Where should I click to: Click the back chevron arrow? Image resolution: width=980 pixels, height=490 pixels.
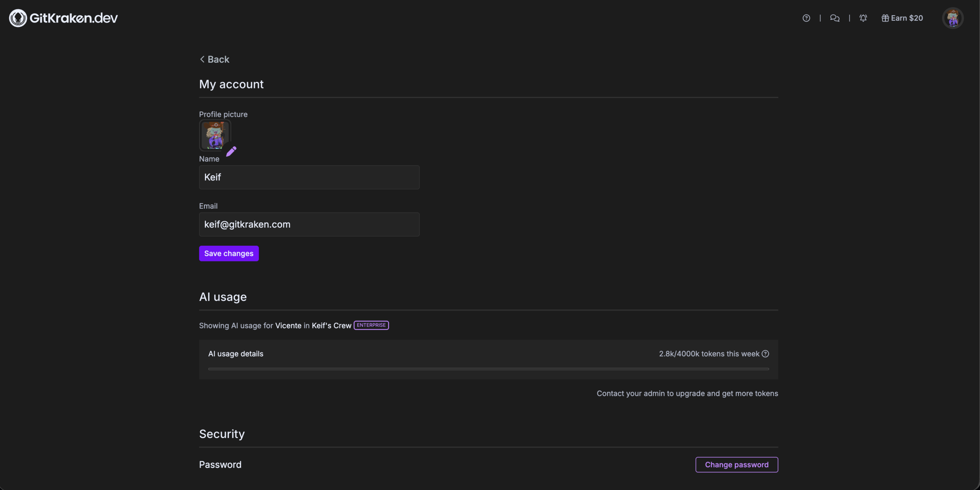click(x=203, y=59)
